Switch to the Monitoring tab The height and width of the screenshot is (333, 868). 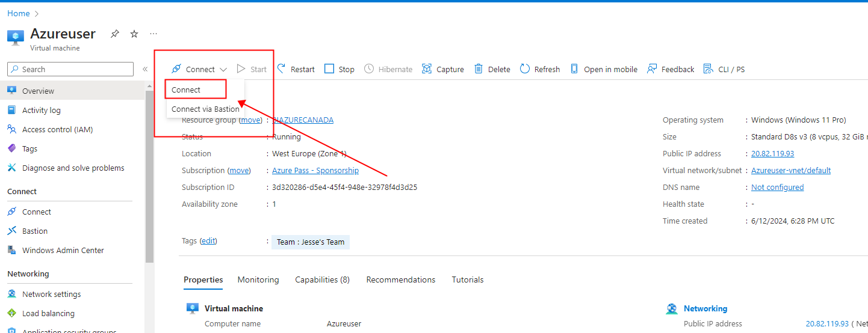(x=258, y=280)
